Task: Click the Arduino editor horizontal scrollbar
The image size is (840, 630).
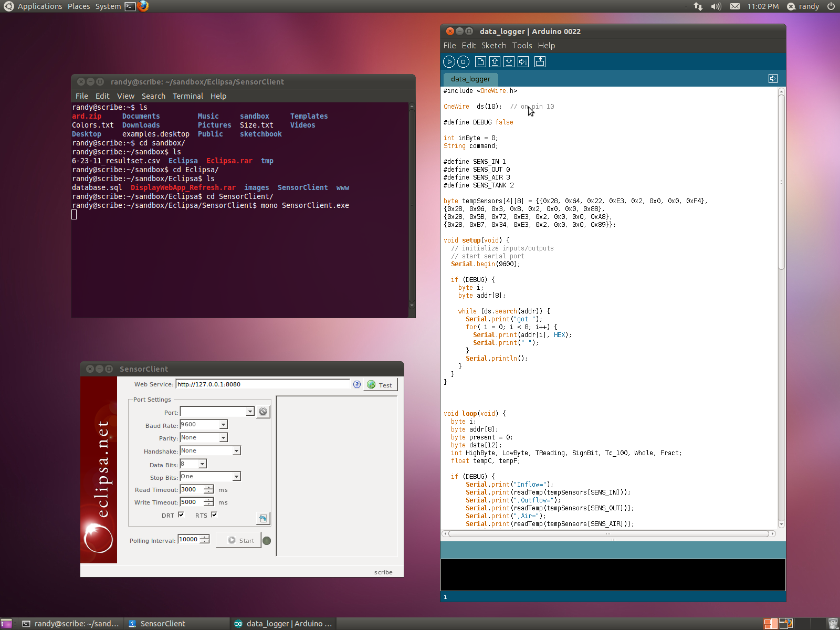Action: (x=608, y=533)
